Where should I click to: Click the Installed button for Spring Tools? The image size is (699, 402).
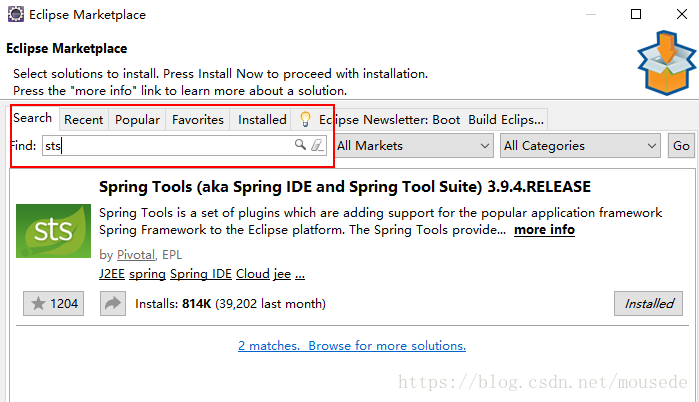[649, 304]
